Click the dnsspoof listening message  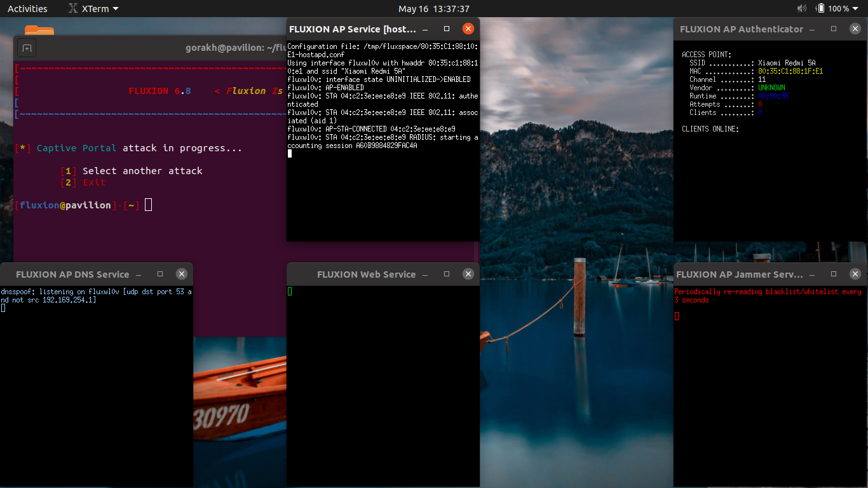coord(96,295)
